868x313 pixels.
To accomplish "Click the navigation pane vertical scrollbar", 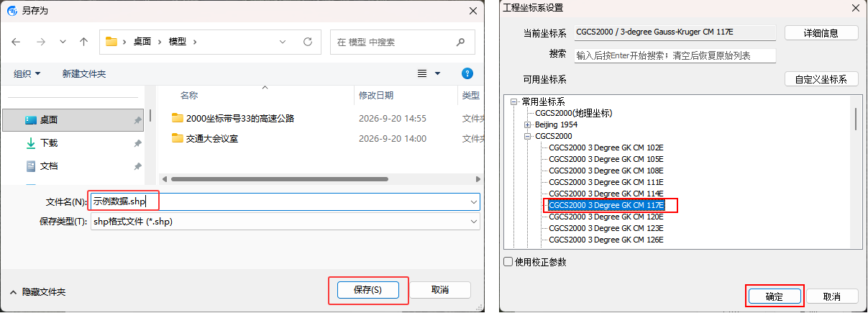I will 150,114.
